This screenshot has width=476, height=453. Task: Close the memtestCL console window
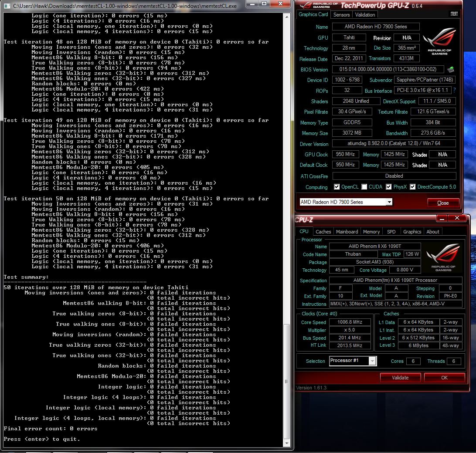(x=281, y=3)
